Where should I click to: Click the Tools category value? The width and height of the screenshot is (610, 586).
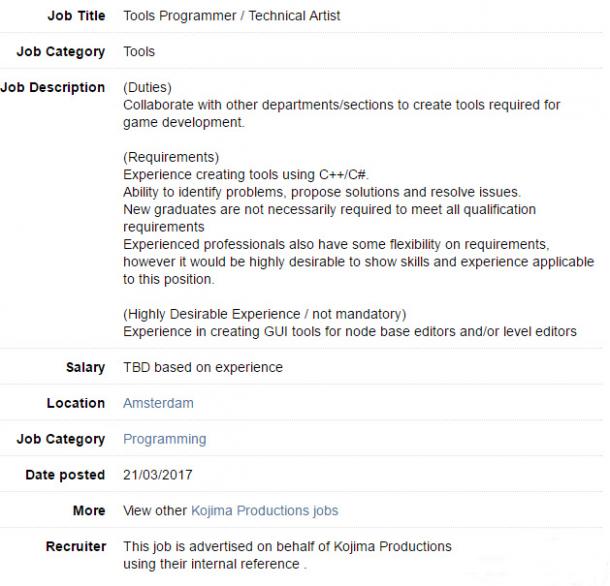pos(139,51)
